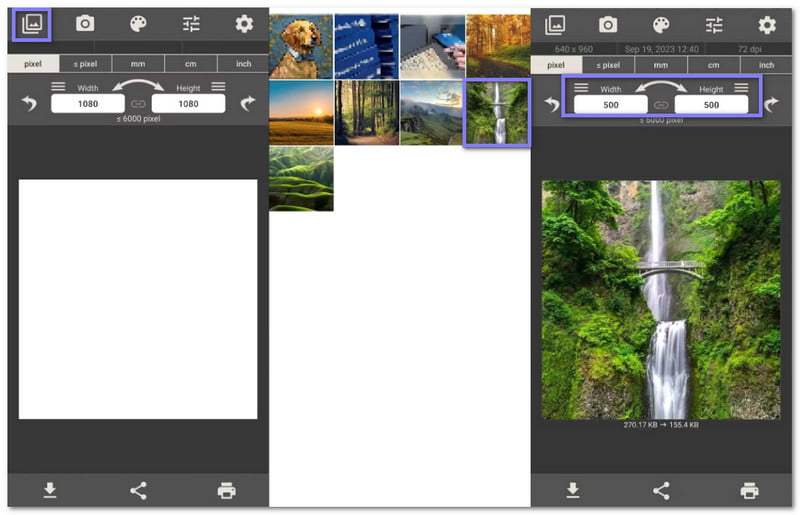800x515 pixels.
Task: Download image icon in left panel
Action: coord(50,490)
